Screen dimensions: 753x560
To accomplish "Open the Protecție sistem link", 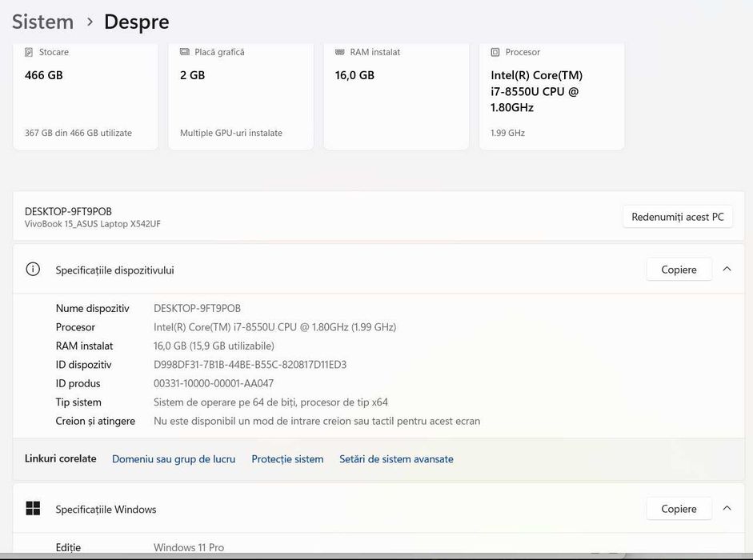I will [x=287, y=459].
